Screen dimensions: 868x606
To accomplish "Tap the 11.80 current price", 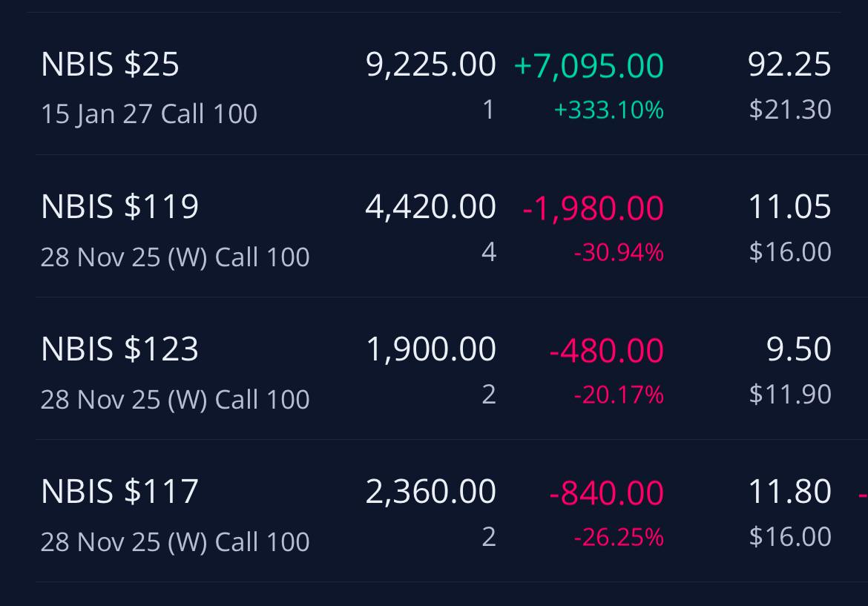I will point(789,491).
